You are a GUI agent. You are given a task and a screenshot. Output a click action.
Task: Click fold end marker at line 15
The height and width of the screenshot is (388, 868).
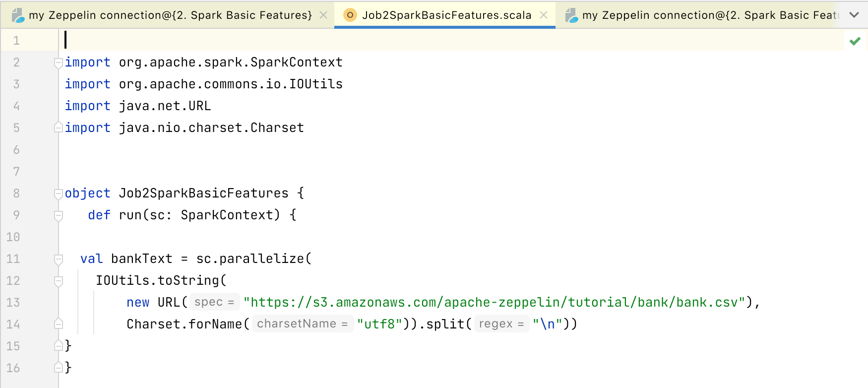point(59,345)
